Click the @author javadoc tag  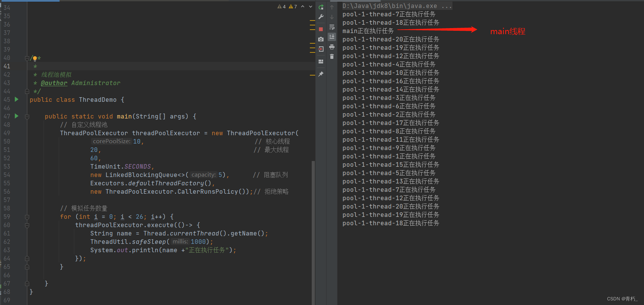(x=54, y=83)
